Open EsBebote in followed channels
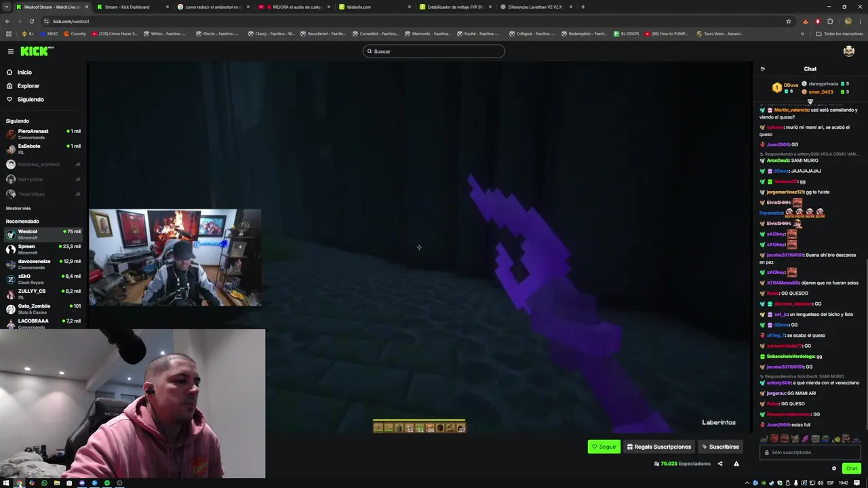 point(43,149)
